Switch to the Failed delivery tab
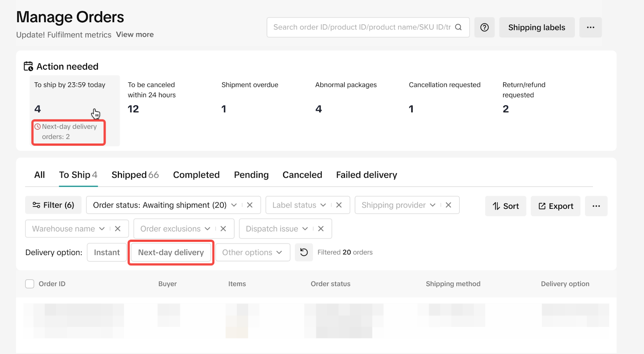This screenshot has width=644, height=354. point(366,175)
